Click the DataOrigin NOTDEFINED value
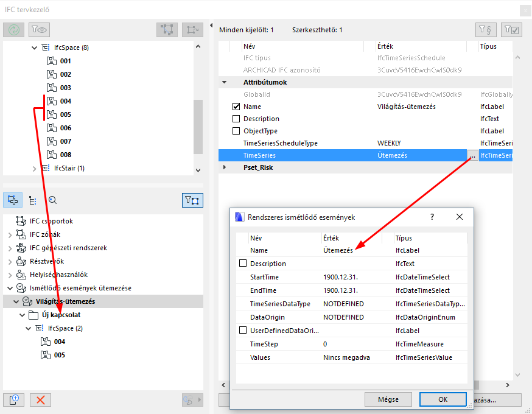 343,317
